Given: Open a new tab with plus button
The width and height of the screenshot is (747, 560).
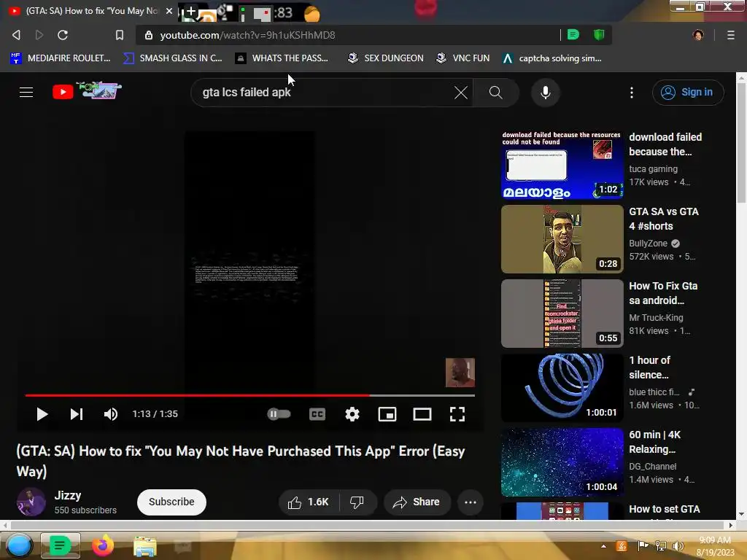Looking at the screenshot, I should point(190,12).
